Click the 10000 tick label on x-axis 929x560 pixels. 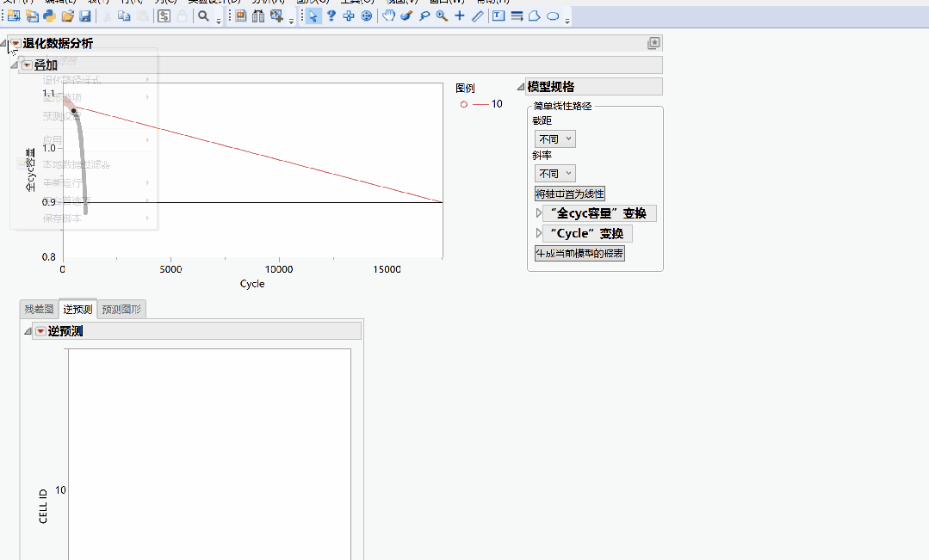278,269
